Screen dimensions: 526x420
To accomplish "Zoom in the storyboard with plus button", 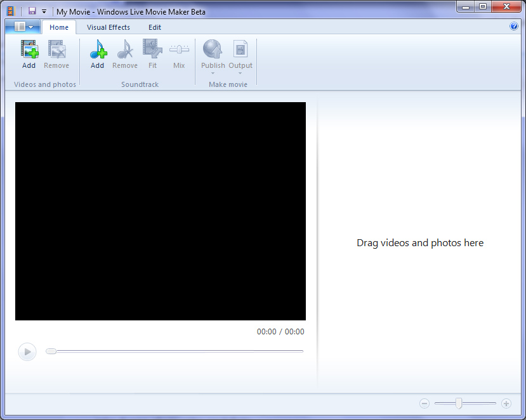I will point(506,404).
